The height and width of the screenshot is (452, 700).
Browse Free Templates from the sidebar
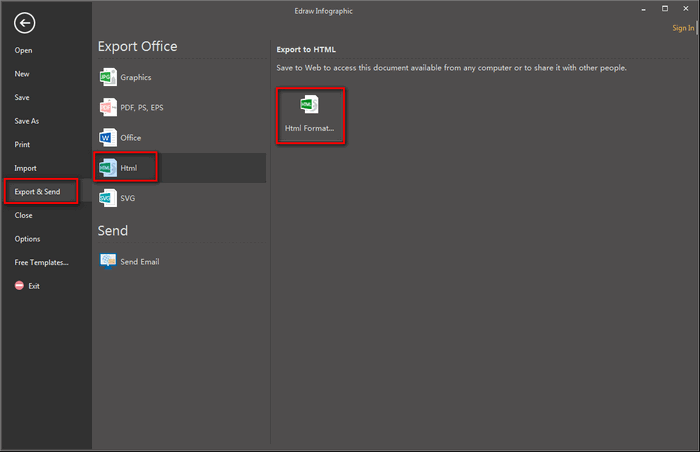click(x=41, y=262)
